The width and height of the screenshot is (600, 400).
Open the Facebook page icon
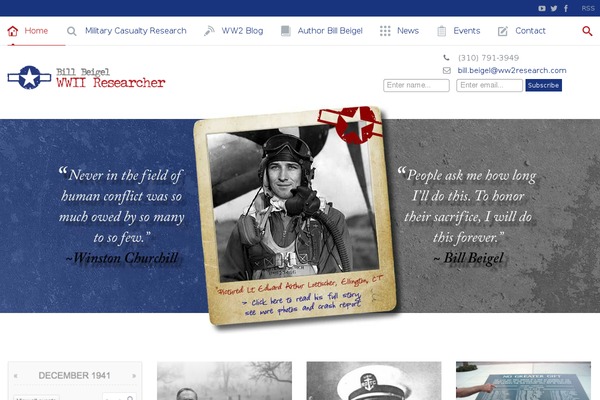566,8
